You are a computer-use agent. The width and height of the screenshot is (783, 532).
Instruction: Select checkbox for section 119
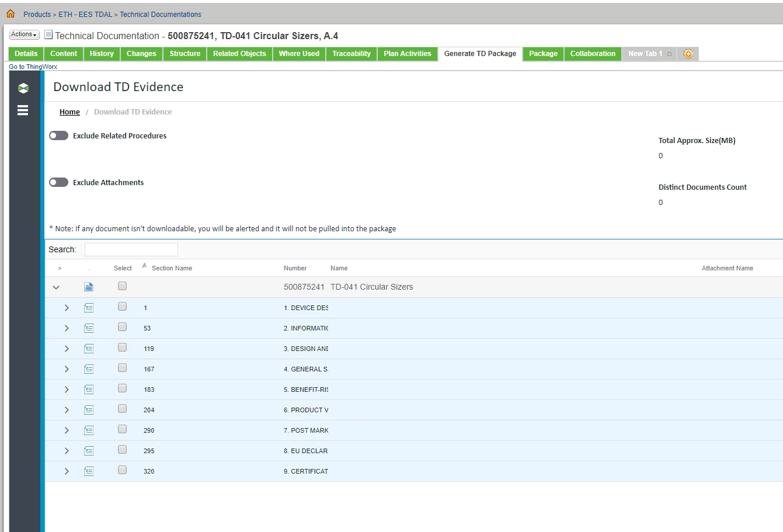pyautogui.click(x=122, y=347)
